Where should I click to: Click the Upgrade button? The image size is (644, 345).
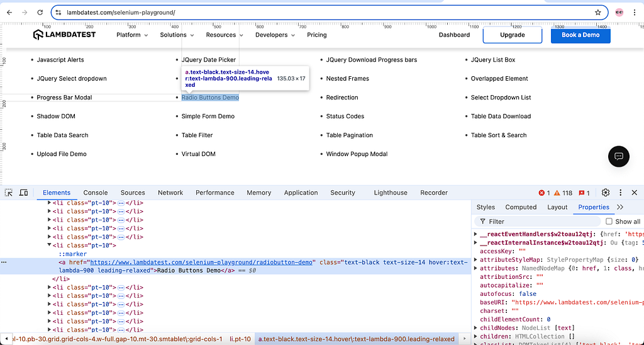512,35
